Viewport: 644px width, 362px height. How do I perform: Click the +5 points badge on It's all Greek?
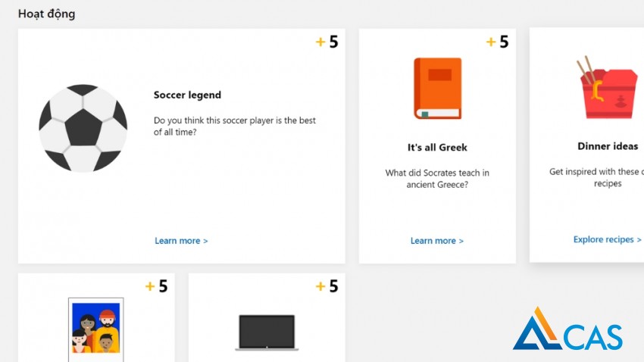point(497,42)
